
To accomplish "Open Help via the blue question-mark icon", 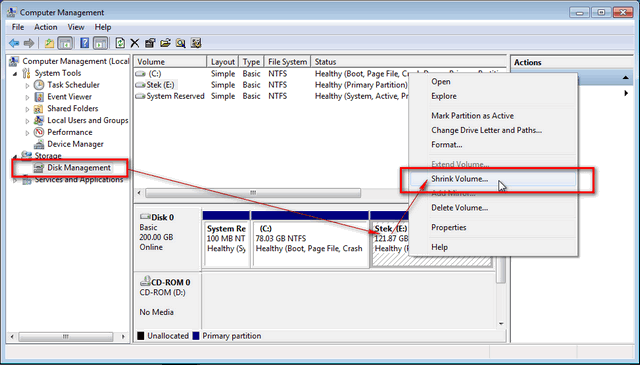I will [84, 43].
